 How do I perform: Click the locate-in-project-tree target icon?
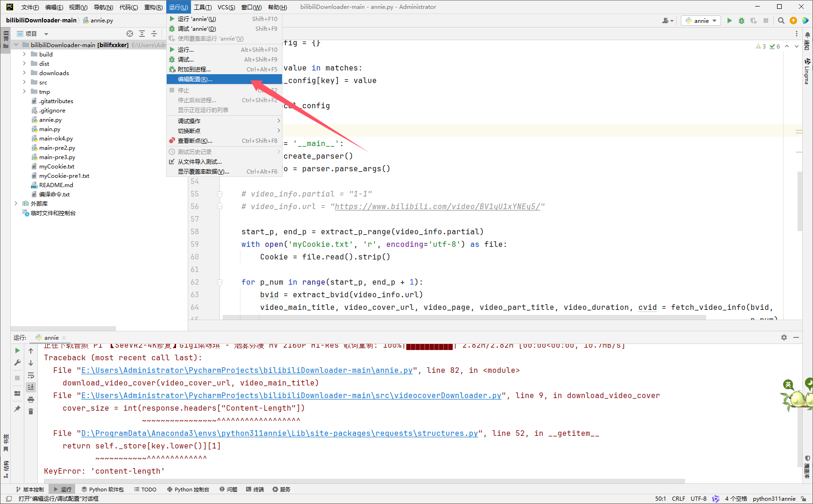130,34
